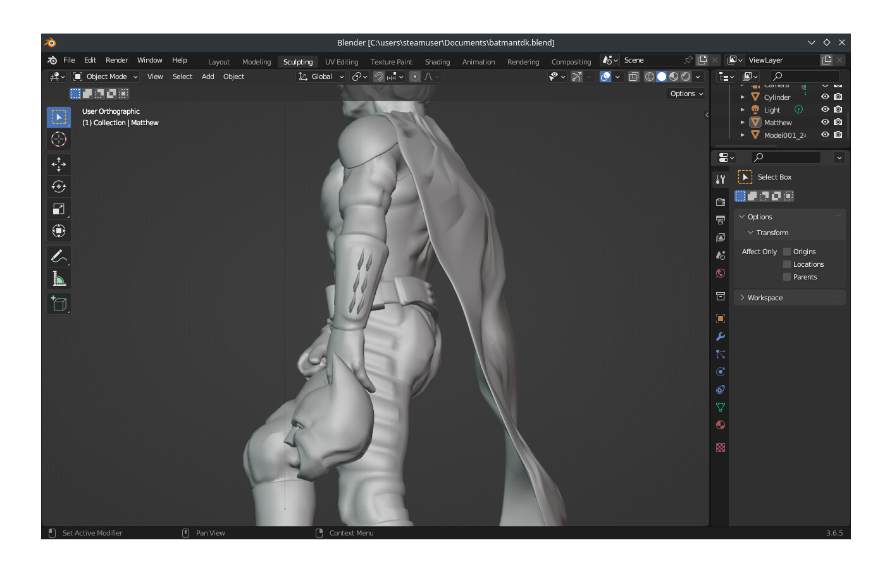892x588 pixels.
Task: Select the Add Cube tool
Action: point(59,304)
